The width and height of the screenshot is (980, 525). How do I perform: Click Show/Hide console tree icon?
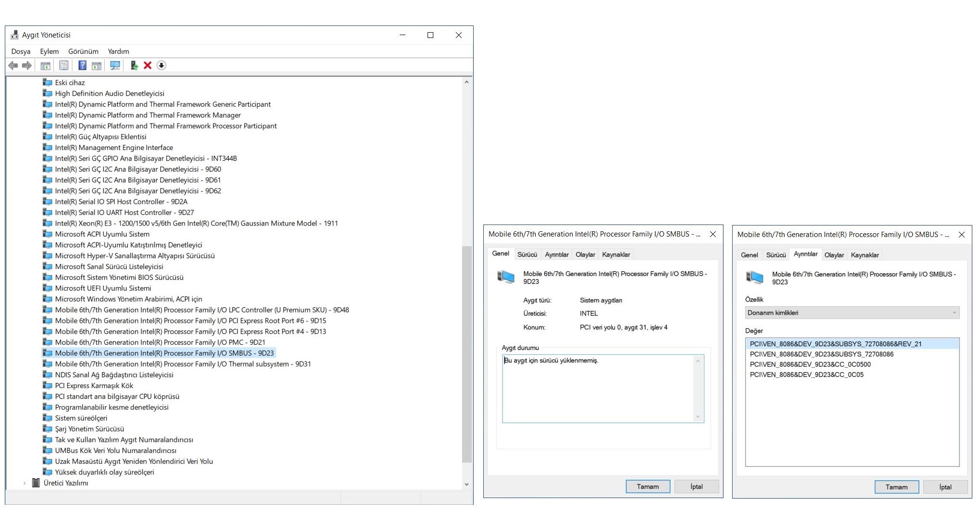click(46, 65)
